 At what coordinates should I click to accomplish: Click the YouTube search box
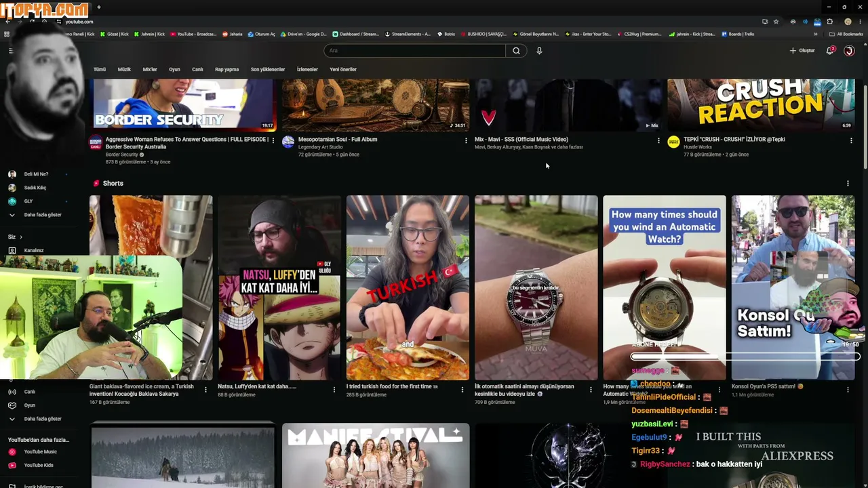(415, 51)
